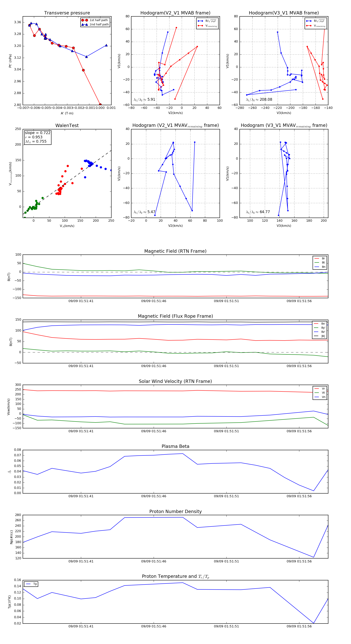The width and height of the screenshot is (351, 644).
Task: Click the Tp(10^6K) axis label
Action: [x=10, y=602]
